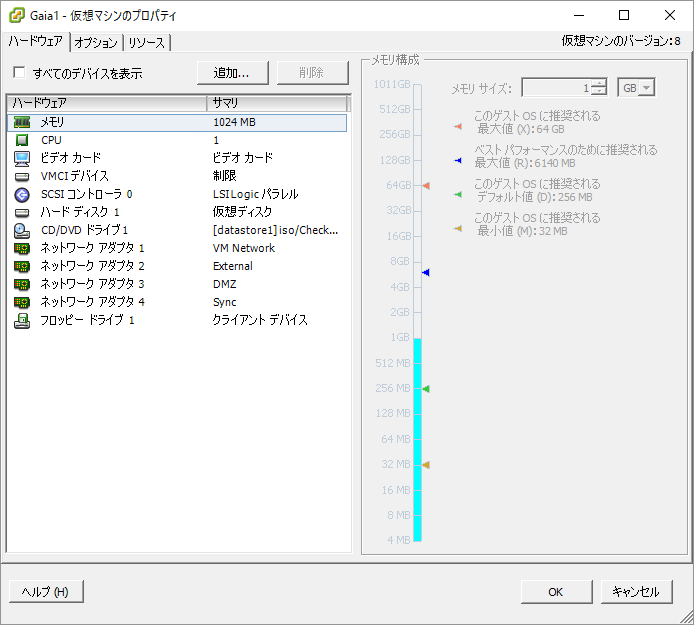Click the ビデオ カード monitor icon
The width and height of the screenshot is (694, 625).
coord(22,158)
